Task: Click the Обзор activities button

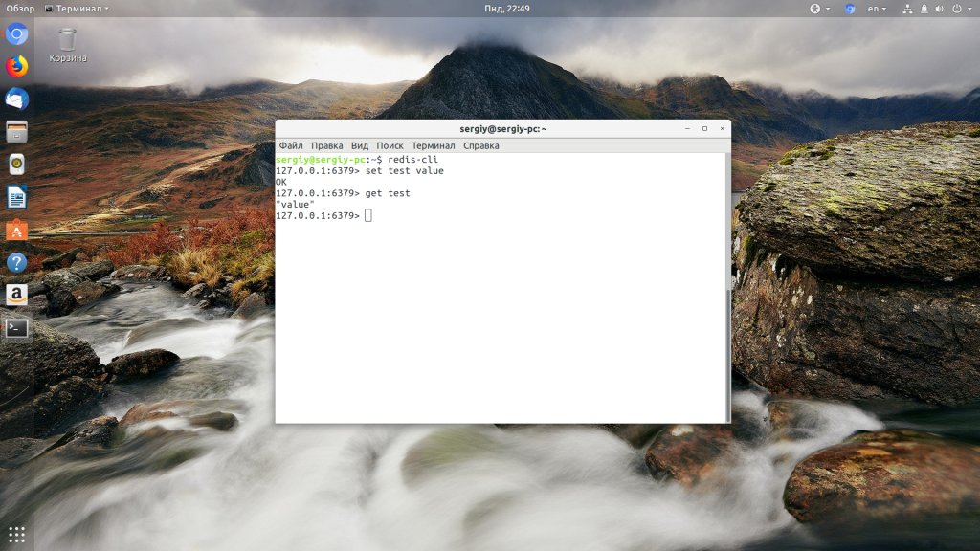Action: tap(20, 9)
